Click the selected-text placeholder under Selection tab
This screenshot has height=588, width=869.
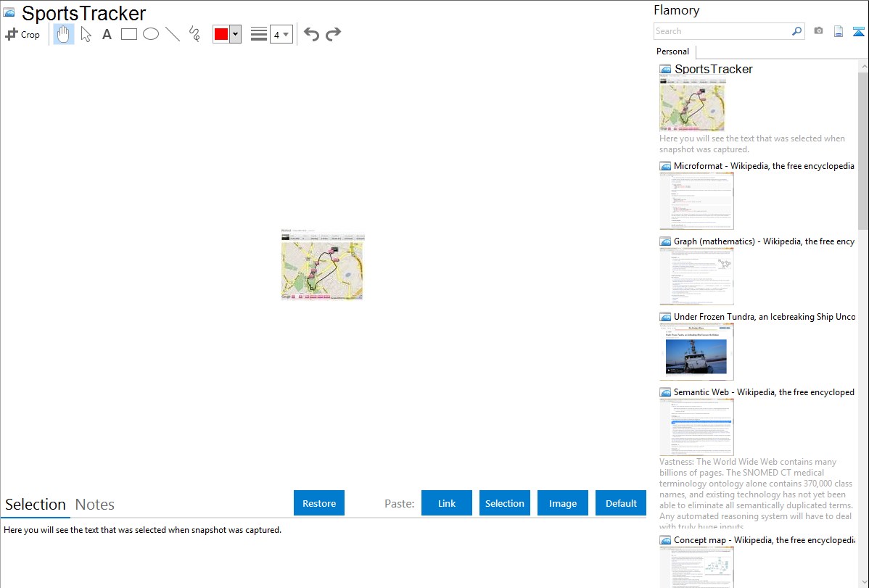[x=142, y=530]
